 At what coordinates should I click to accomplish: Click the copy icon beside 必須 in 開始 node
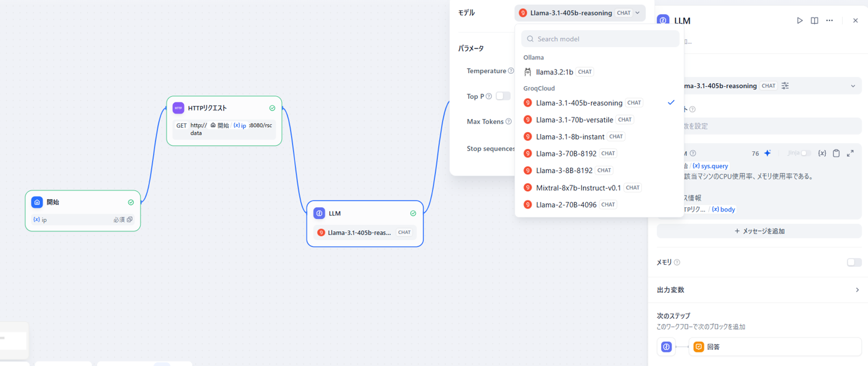(129, 220)
